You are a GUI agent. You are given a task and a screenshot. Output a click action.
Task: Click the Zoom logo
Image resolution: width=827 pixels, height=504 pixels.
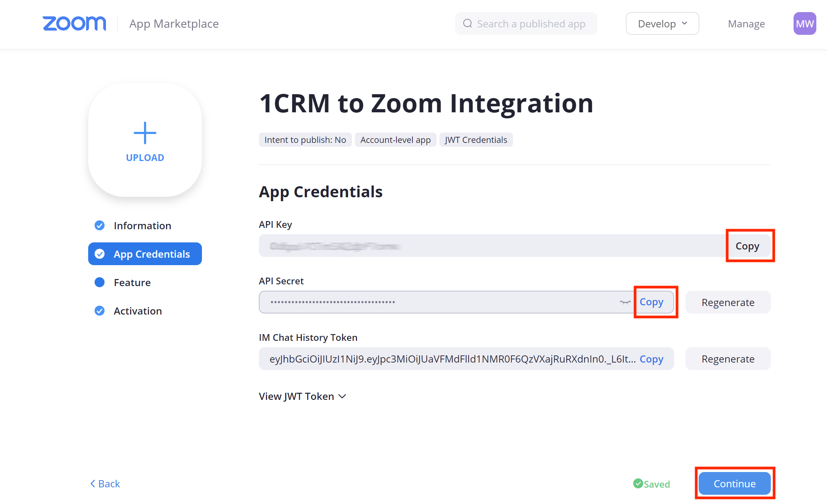pos(74,23)
